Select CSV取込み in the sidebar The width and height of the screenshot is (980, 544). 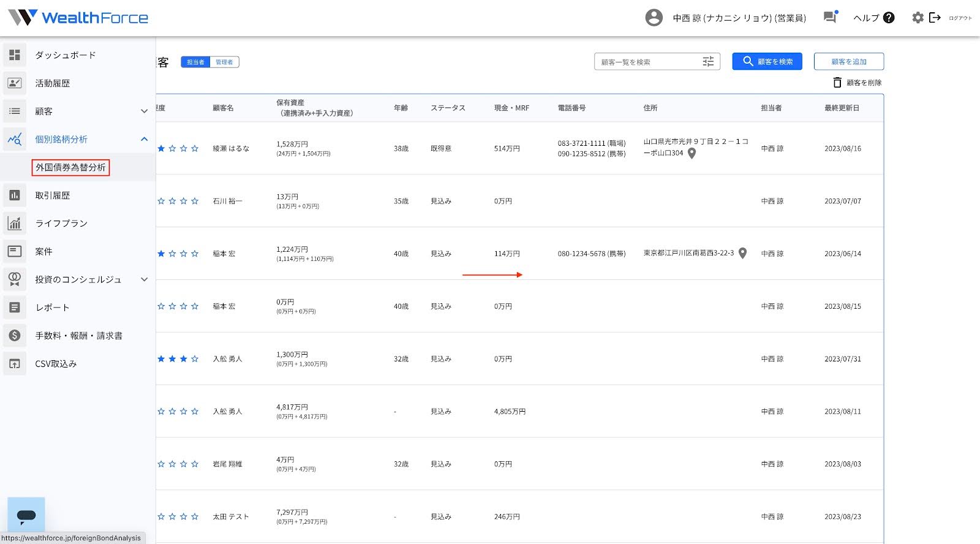56,364
